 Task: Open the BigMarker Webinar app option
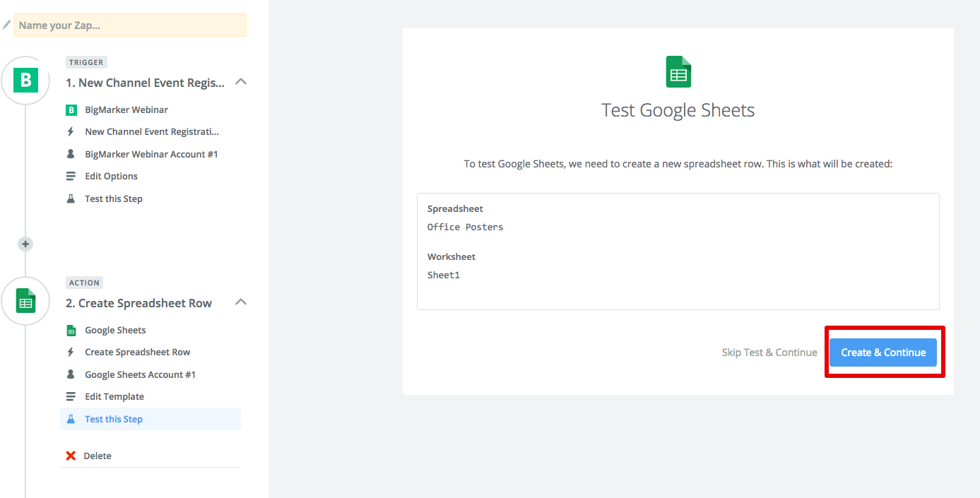pos(126,109)
